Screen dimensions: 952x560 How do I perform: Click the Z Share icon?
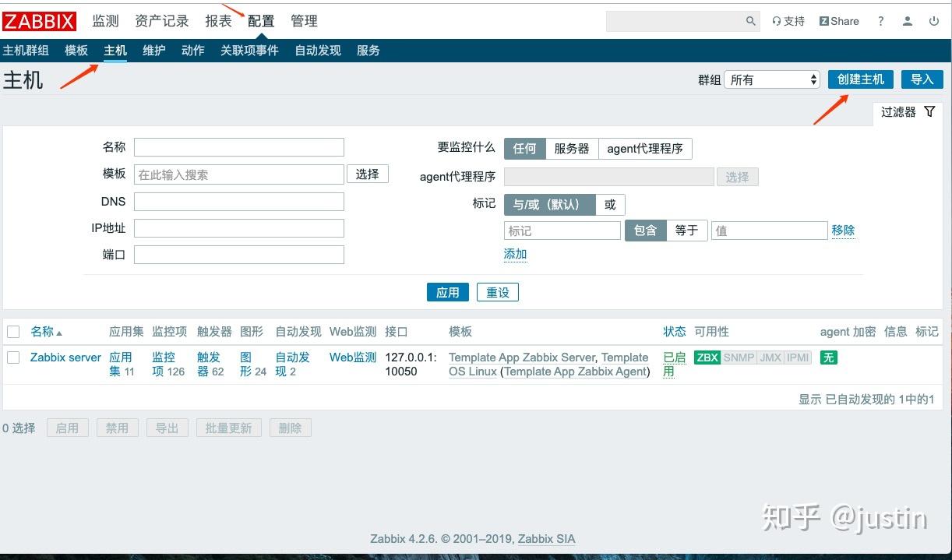click(x=839, y=21)
